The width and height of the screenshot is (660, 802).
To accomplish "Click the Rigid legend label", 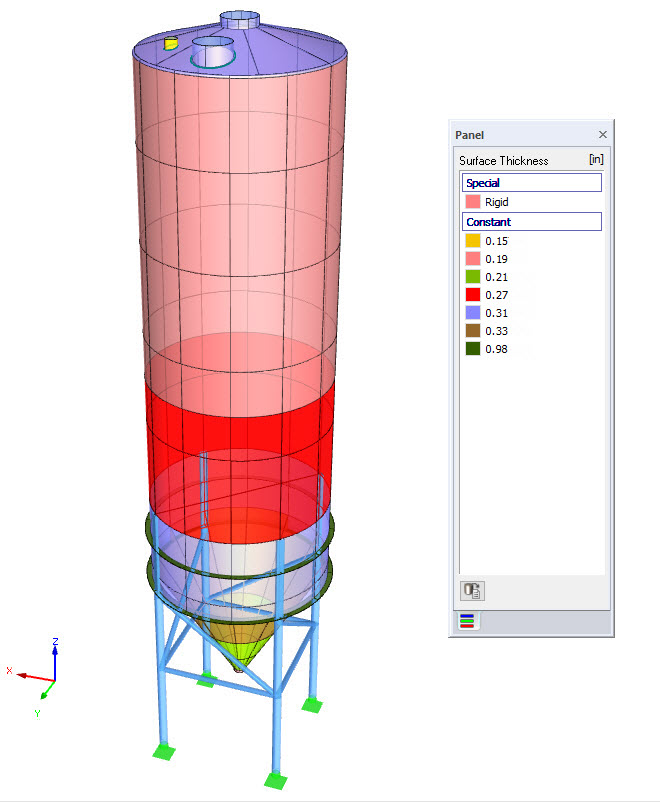I will pyautogui.click(x=496, y=202).
